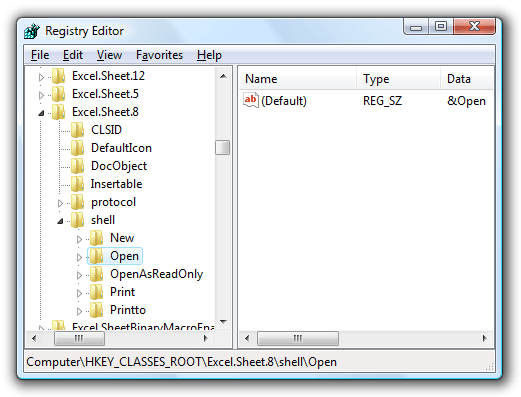Click the Excel.Sheet.5 folder icon

58,94
